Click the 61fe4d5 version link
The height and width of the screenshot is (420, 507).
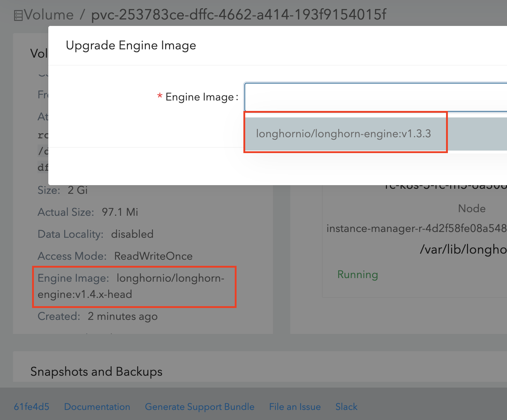pyautogui.click(x=31, y=407)
